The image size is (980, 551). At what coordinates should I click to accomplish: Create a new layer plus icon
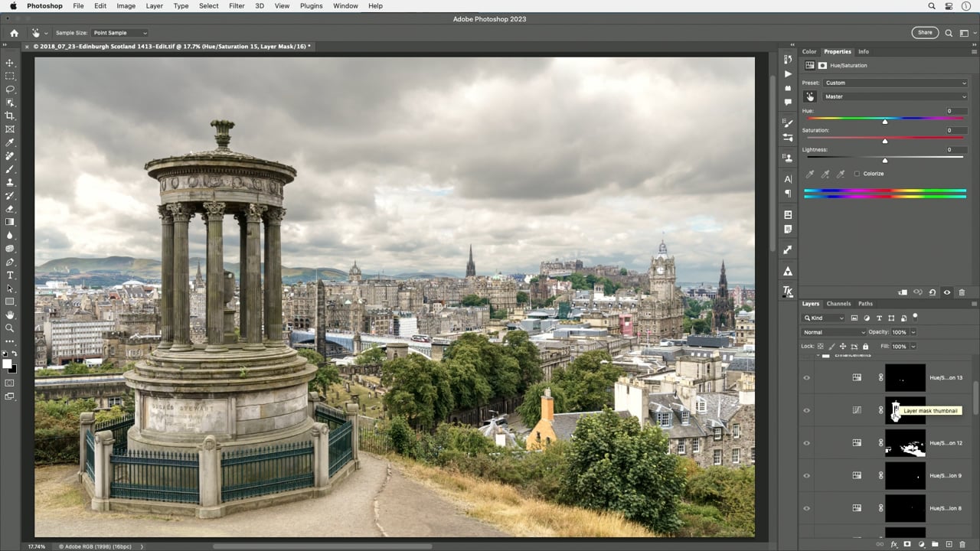click(x=949, y=544)
